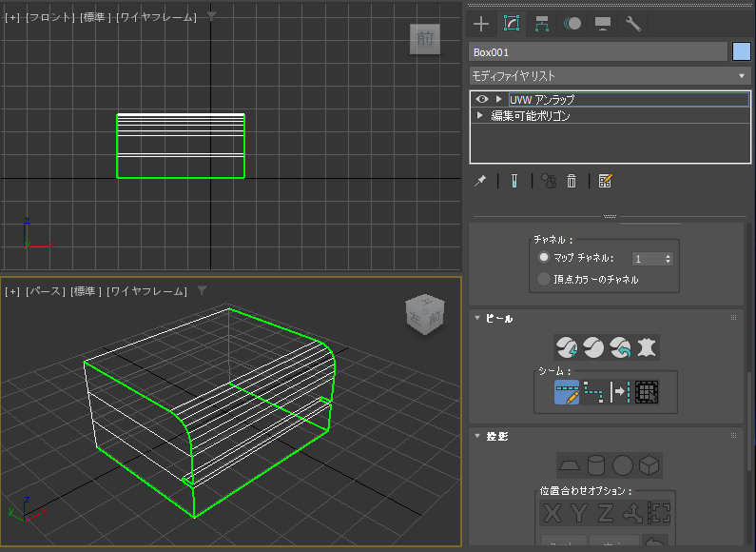Toggle eye visibility of UVW アンラップ modifier

(482, 99)
